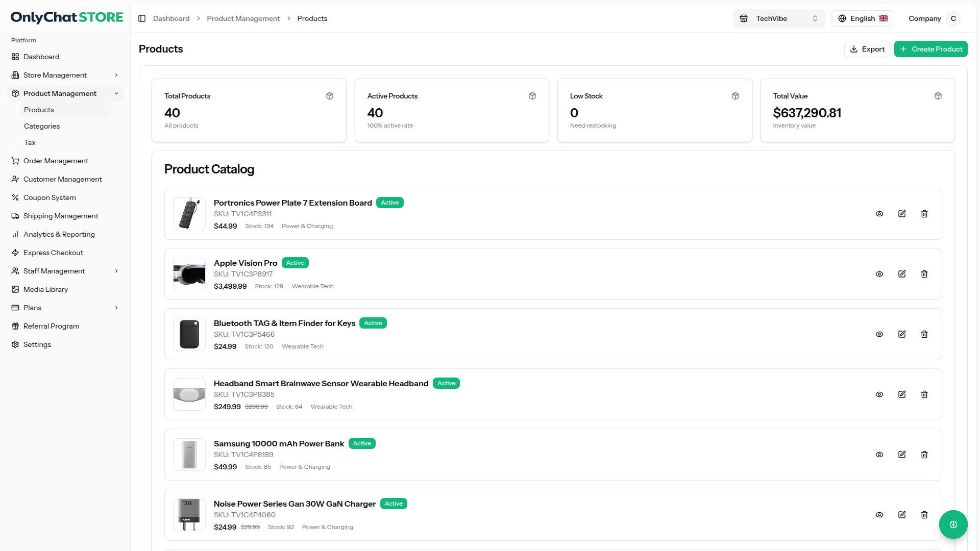Follow the Dashboard breadcrumb link
Screen dimensions: 980x551
[171, 18]
